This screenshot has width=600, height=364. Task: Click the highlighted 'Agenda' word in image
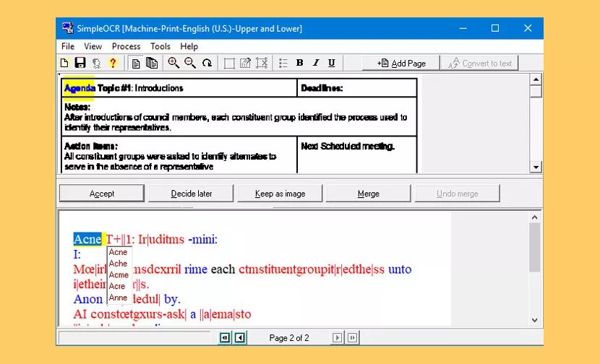[80, 88]
